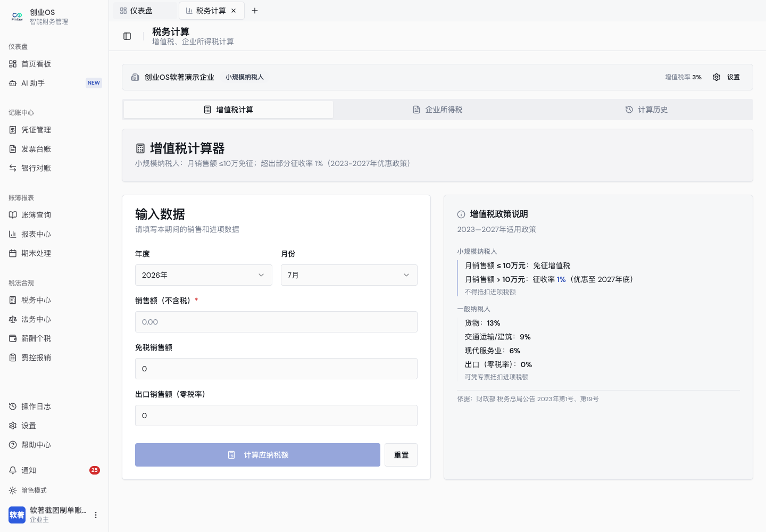The width and height of the screenshot is (766, 532).
Task: Click 现代服务业：6% policy line
Action: point(493,351)
